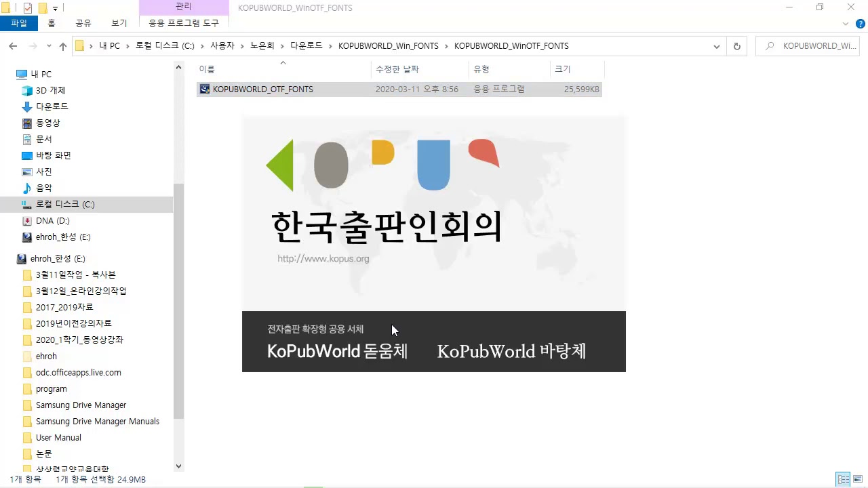Expand the ribbon with the chevron
The width and height of the screenshot is (868, 488).
(846, 23)
